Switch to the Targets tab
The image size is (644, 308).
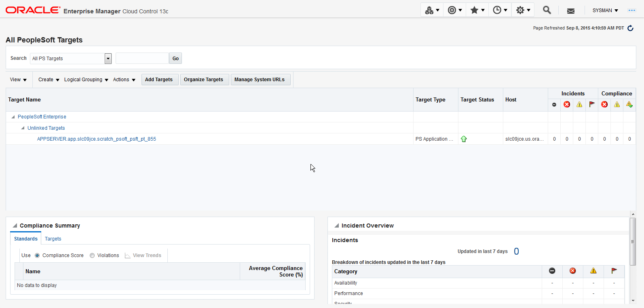coord(53,239)
